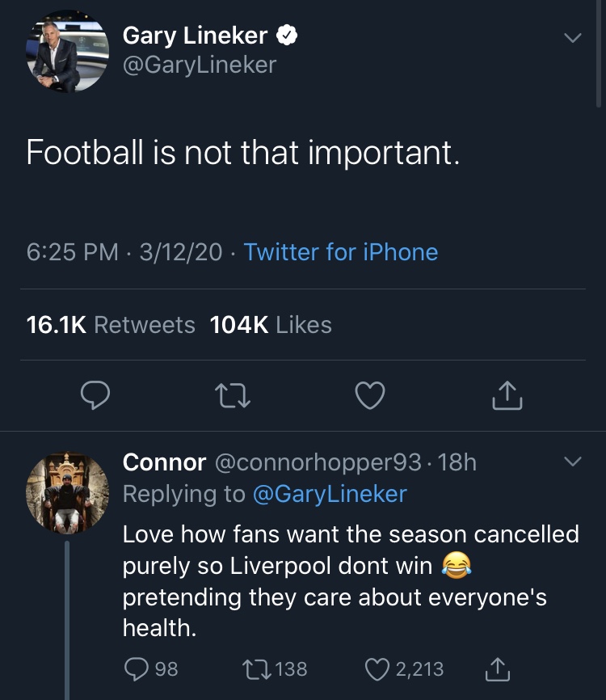View the 104K Likes list
The height and width of the screenshot is (700, 606).
[271, 325]
